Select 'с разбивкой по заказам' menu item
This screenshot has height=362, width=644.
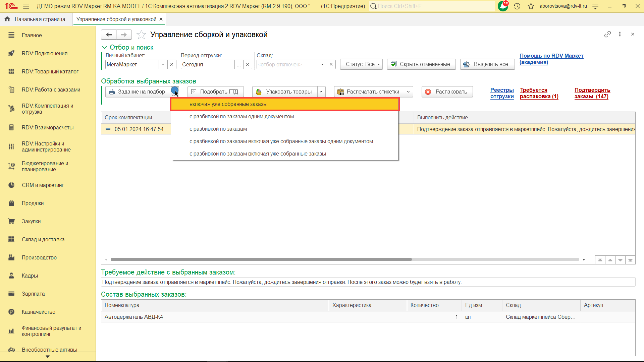point(218,129)
